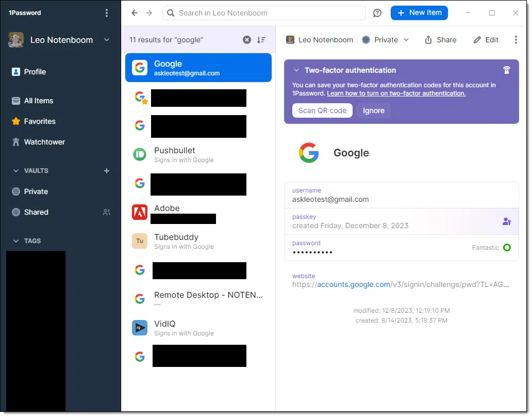Open the Private vault dropdown
The image size is (532, 417).
click(386, 40)
